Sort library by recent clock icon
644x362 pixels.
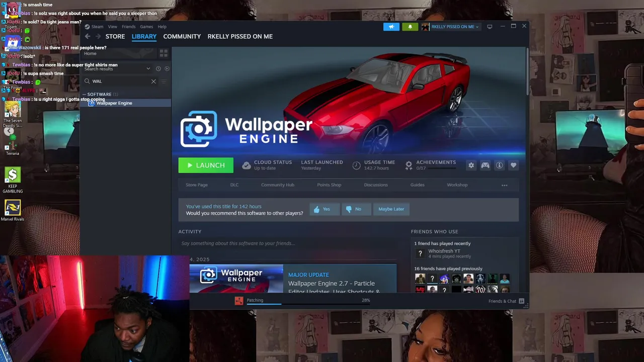click(x=158, y=68)
